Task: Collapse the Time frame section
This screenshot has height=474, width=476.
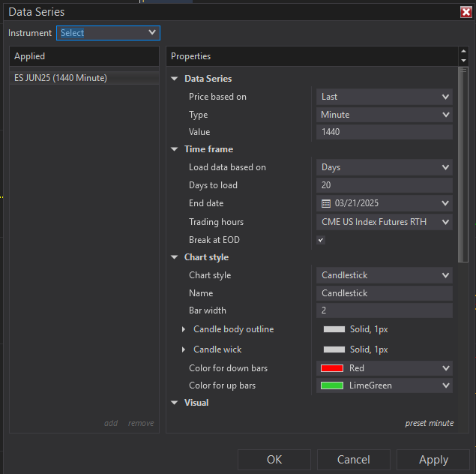Action: [x=175, y=149]
